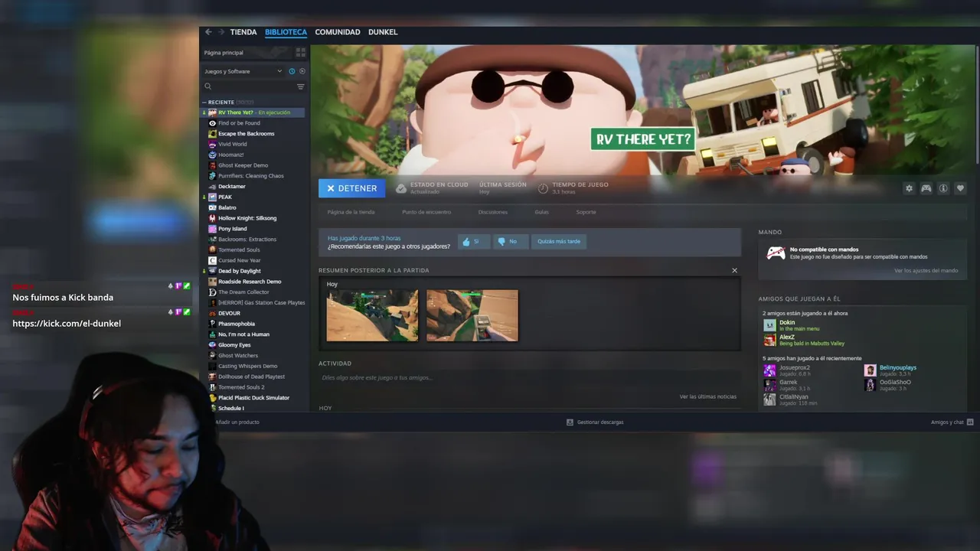Click Josueprox2's avatar
This screenshot has width=980, height=551.
(x=769, y=370)
